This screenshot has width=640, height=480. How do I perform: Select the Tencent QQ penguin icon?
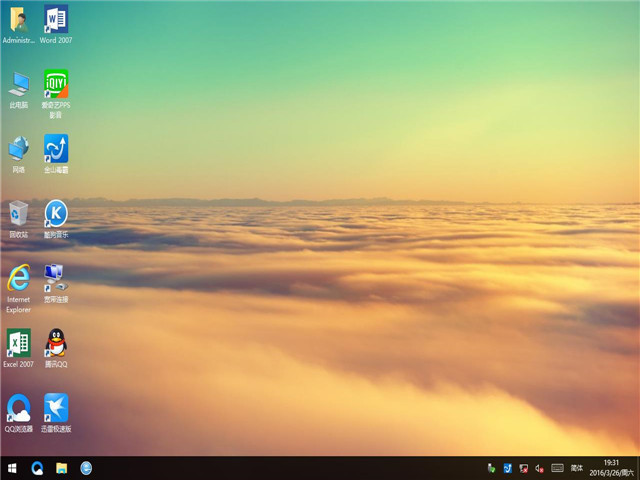(56, 343)
